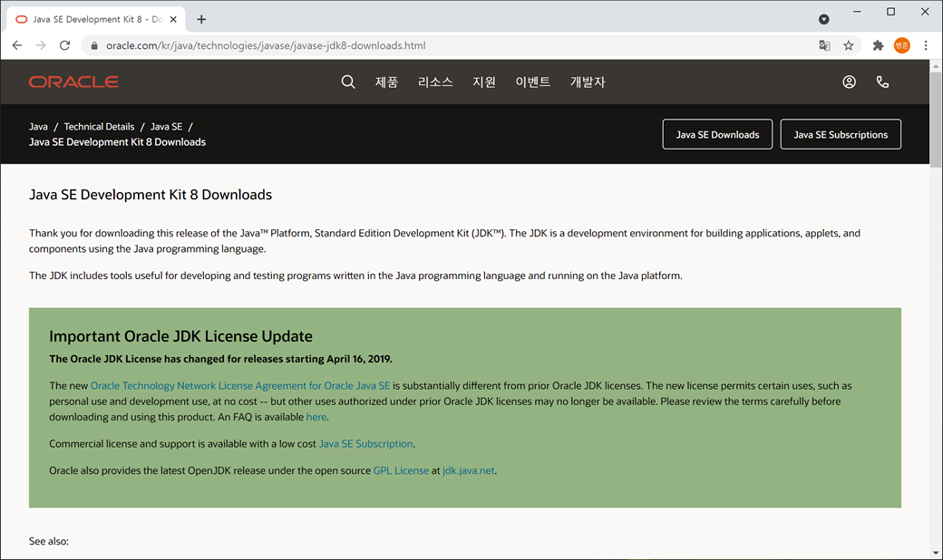The height and width of the screenshot is (560, 943).
Task: Open the 리소스 menu
Action: [x=435, y=82]
